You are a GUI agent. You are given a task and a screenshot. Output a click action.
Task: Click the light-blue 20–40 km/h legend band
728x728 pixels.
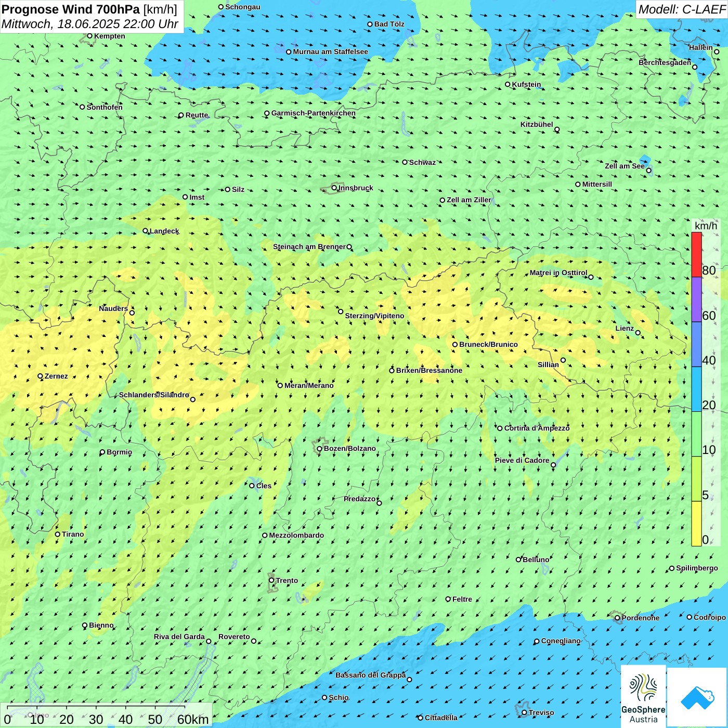[x=696, y=389]
